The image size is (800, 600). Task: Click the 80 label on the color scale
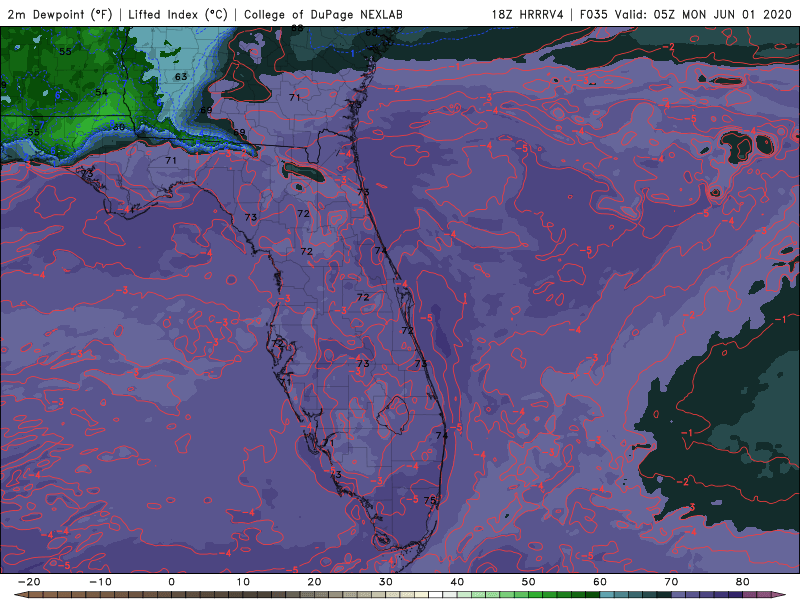(743, 582)
